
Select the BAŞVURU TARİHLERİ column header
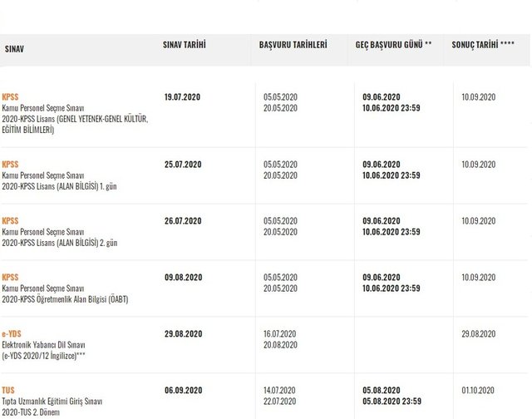click(x=293, y=43)
